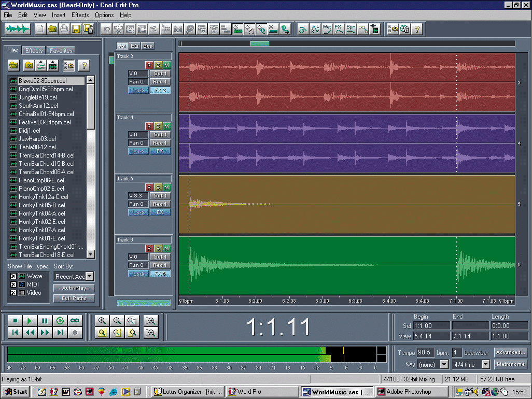Zoom in horizontally with the plus magnifier
Viewport: 532px width, 399px height.
[102, 321]
